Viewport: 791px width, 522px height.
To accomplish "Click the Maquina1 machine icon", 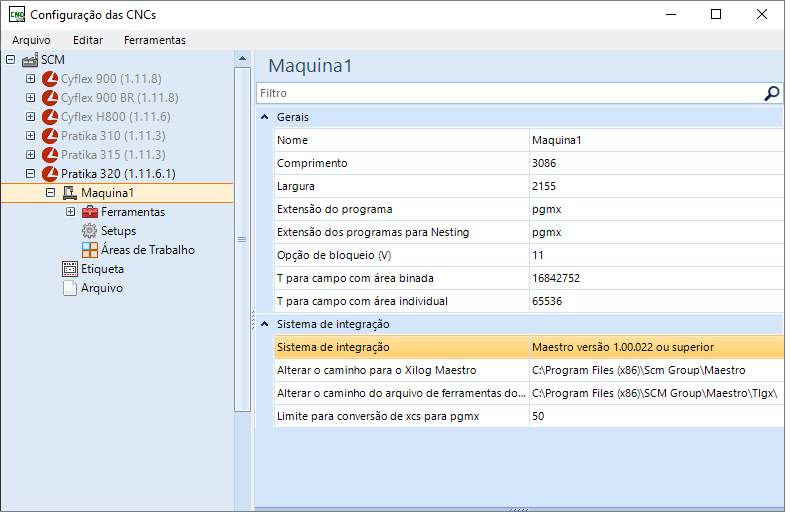I will click(70, 193).
